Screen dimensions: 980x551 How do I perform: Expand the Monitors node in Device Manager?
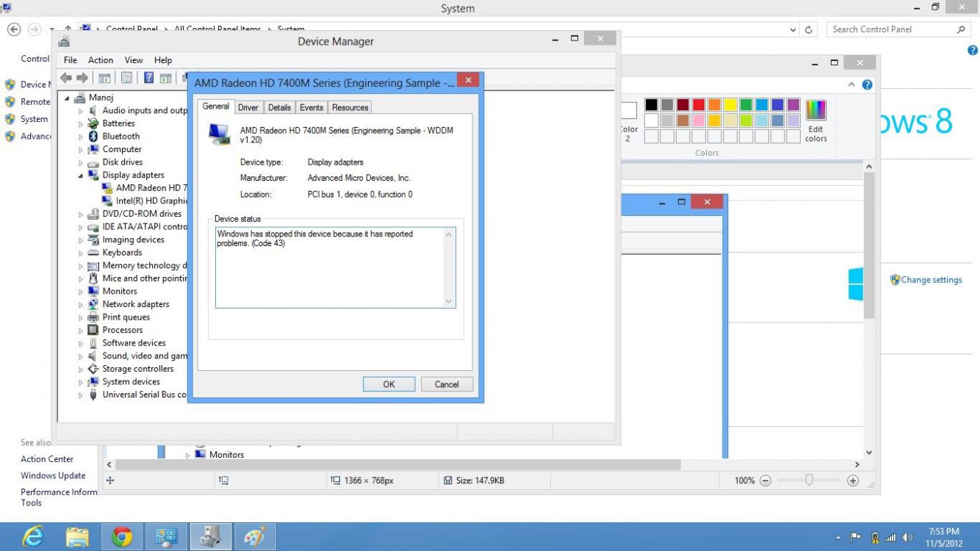pos(81,292)
